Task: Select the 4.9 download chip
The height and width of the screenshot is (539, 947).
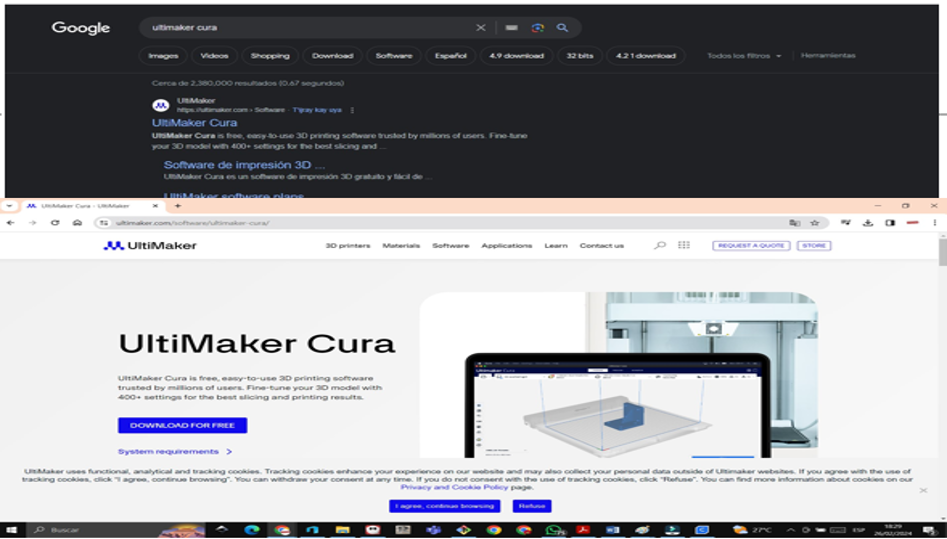Action: tap(516, 56)
